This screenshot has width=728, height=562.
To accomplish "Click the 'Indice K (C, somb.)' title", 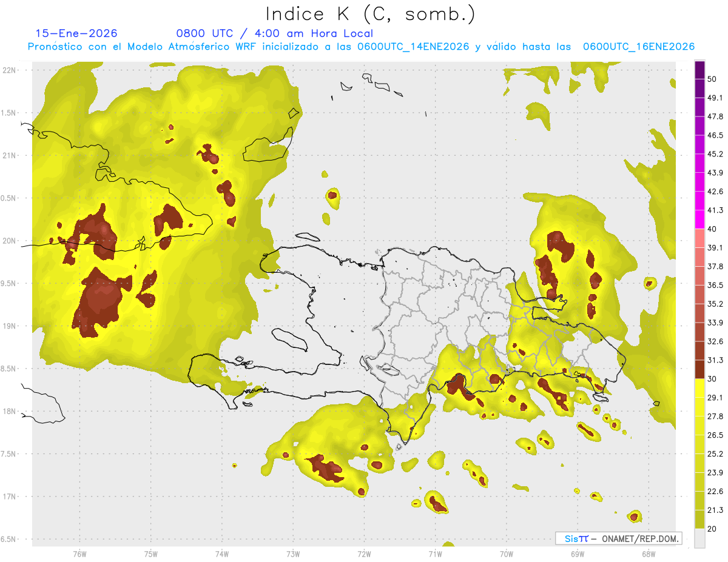I will pos(370,15).
